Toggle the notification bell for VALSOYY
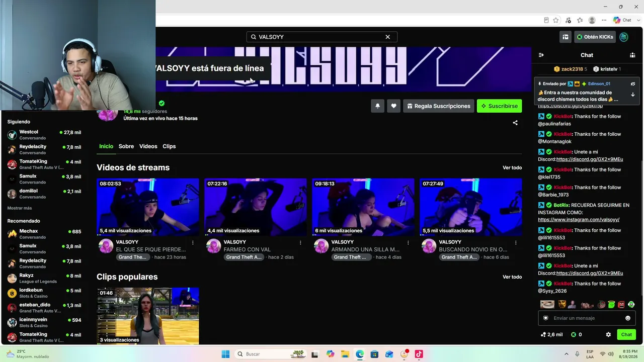 [377, 106]
